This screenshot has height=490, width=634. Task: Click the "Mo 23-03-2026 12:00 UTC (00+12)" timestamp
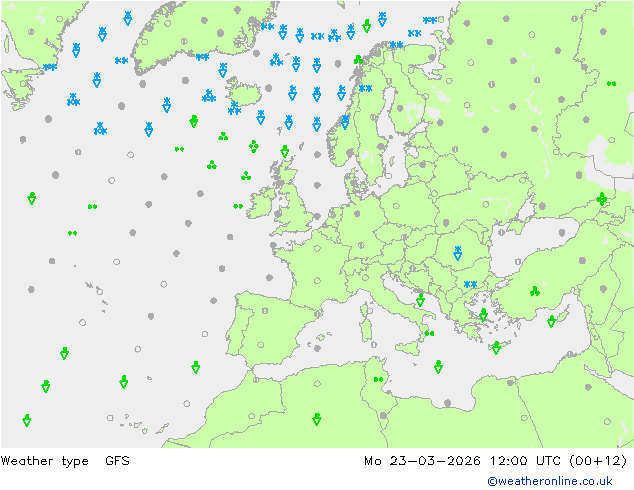(x=496, y=461)
